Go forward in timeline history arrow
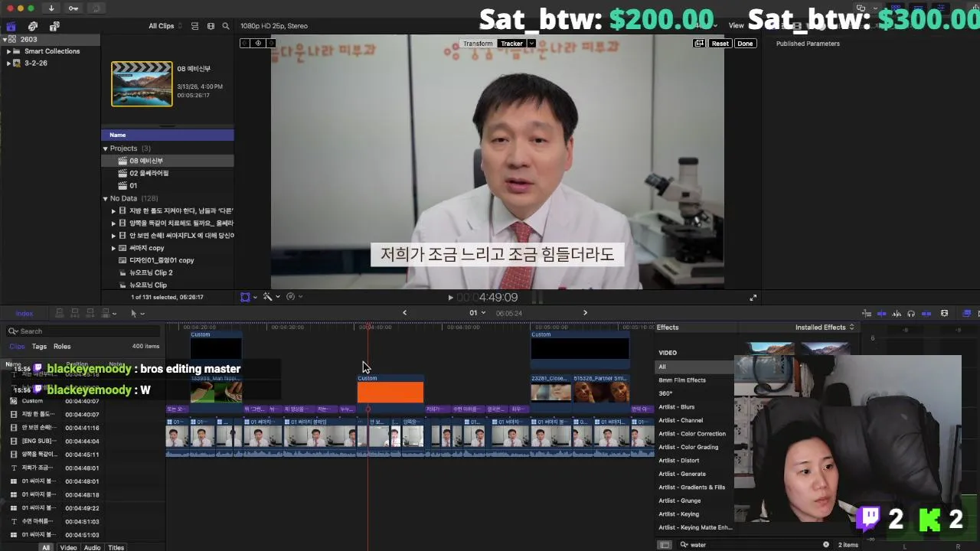This screenshot has width=980, height=551. (x=585, y=313)
